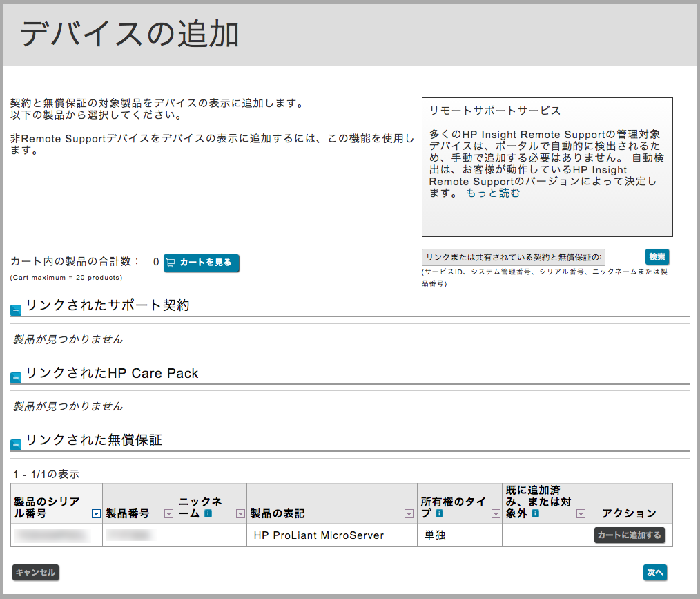
Task: Open sort dropdown for 所有権のタイプ column
Action: tap(495, 514)
